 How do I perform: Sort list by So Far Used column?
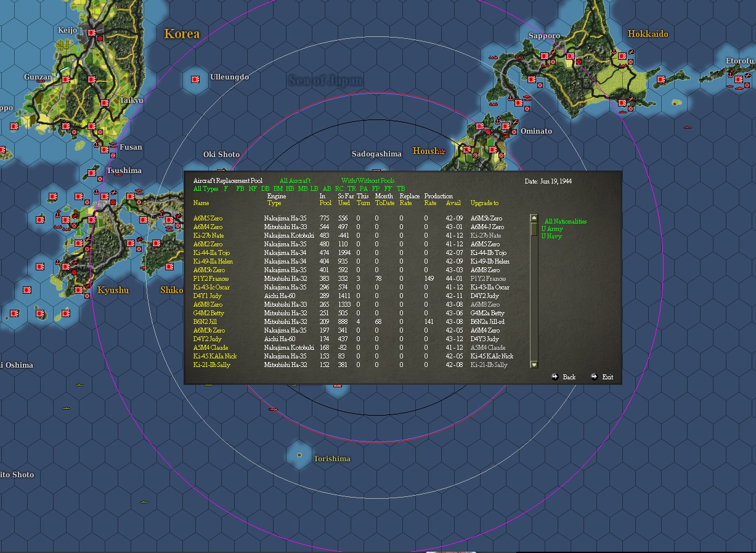click(x=346, y=200)
